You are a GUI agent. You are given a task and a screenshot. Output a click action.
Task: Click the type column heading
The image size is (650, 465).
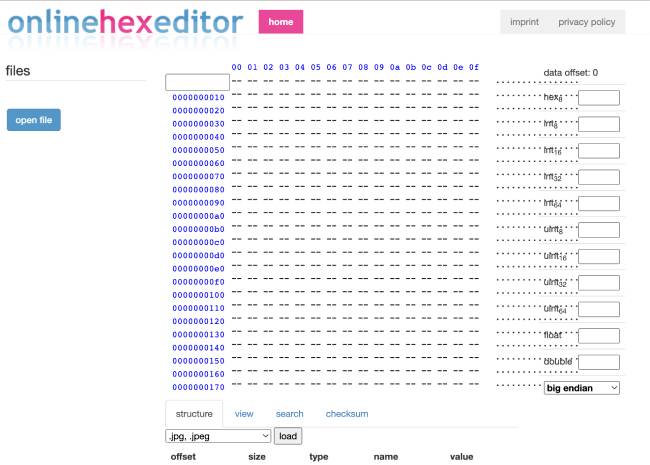click(318, 457)
